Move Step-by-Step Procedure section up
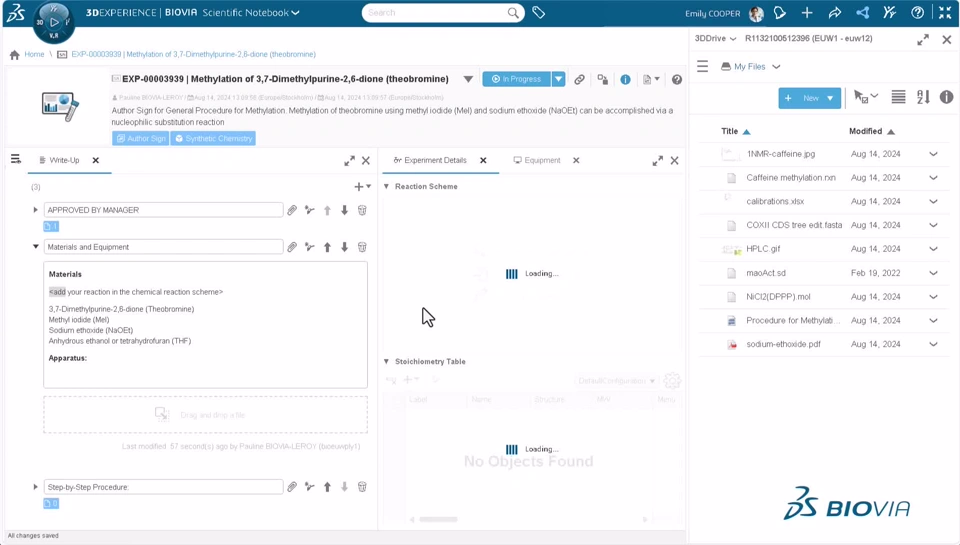Image resolution: width=960 pixels, height=545 pixels. [x=328, y=487]
